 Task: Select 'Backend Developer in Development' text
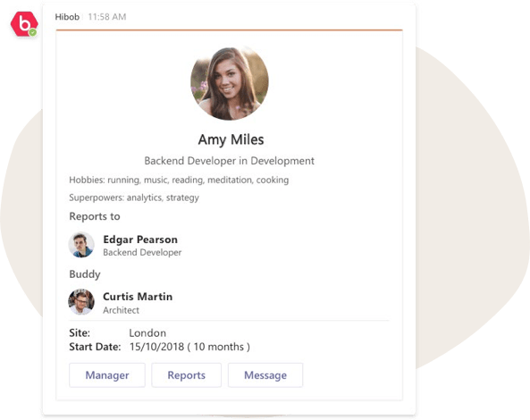[x=229, y=161]
